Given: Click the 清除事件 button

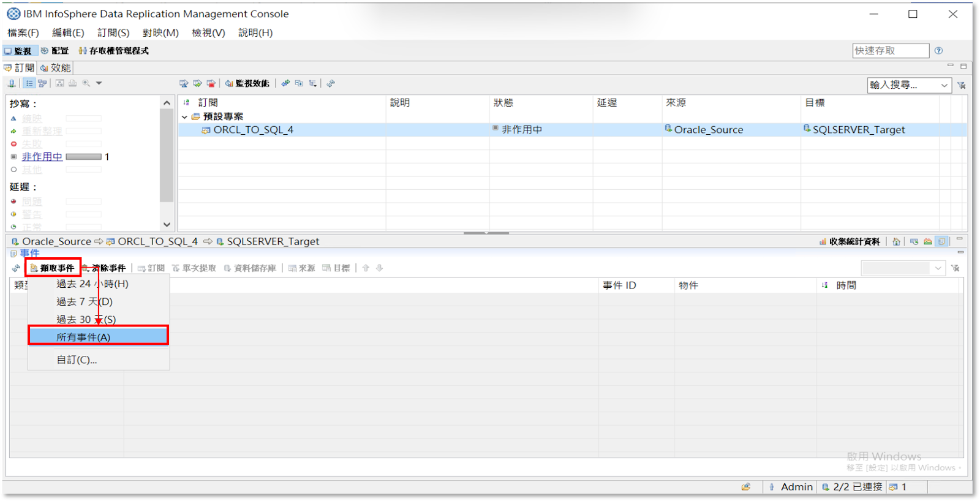Looking at the screenshot, I should [104, 268].
